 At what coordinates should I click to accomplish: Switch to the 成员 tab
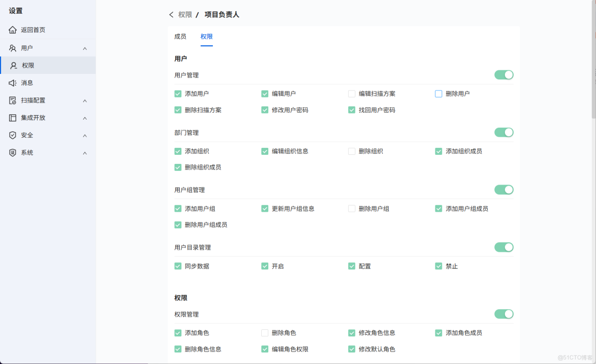point(180,36)
